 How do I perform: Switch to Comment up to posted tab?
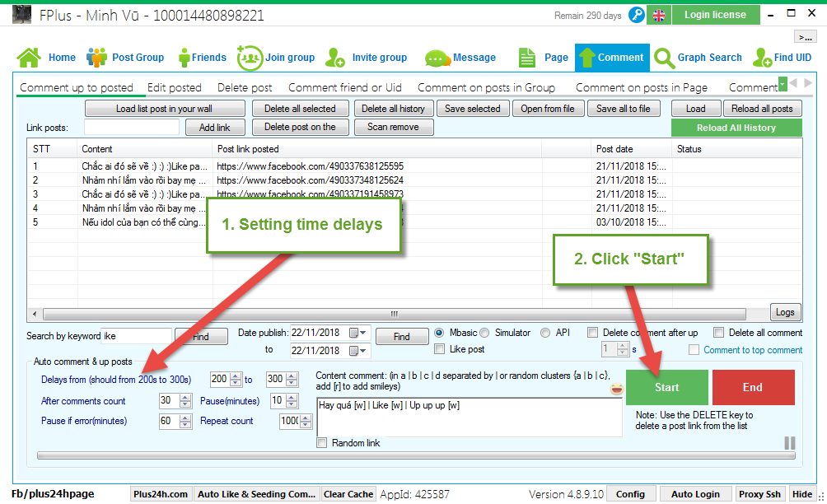77,87
